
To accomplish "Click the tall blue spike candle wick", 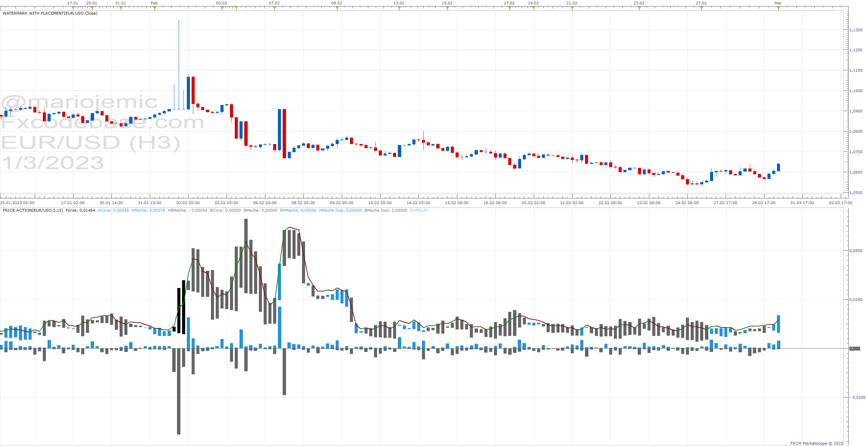I will pyautogui.click(x=179, y=65).
